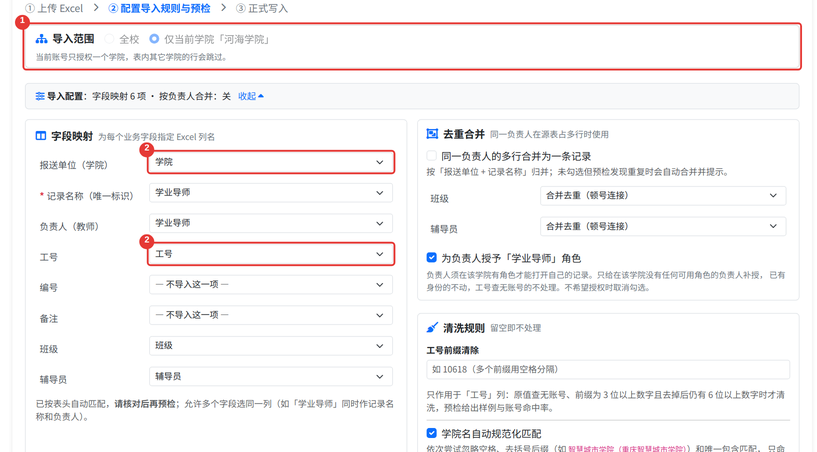Open 工号 field mapping dropdown
Viewport: 817px width, 452px height.
[271, 254]
